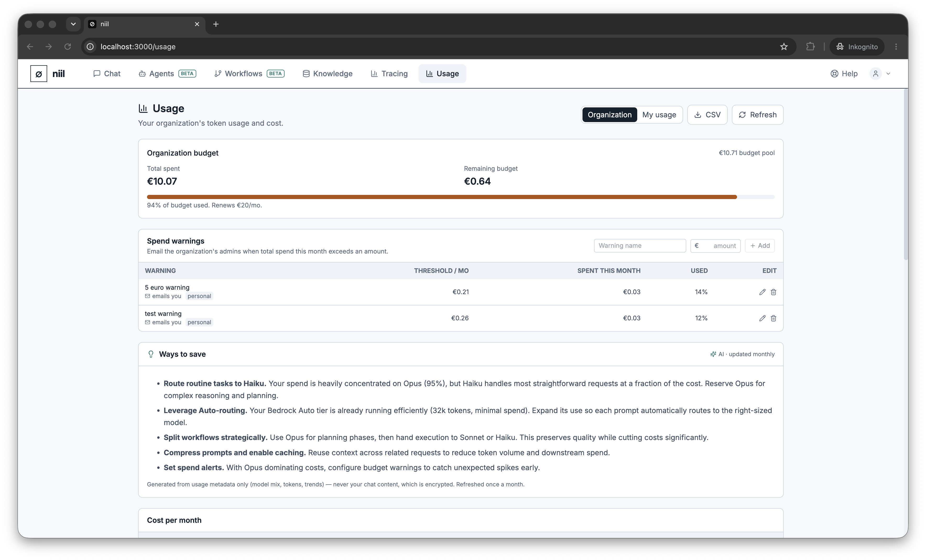Click the €10.07 total spent value

click(162, 182)
